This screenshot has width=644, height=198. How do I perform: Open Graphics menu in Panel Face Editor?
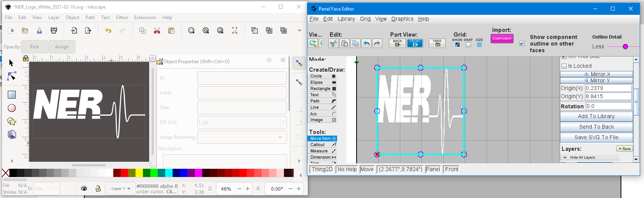click(x=402, y=19)
